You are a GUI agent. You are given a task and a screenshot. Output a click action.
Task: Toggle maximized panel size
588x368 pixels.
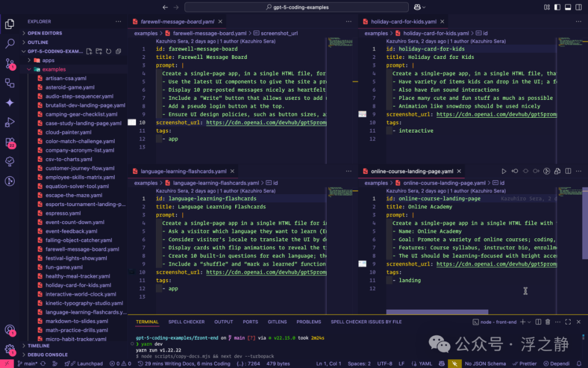(568, 322)
